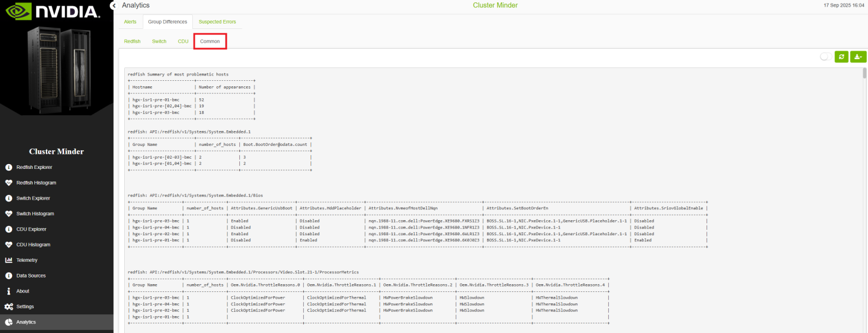The height and width of the screenshot is (333, 868).
Task: Select the Group Differences tab
Action: (x=167, y=22)
